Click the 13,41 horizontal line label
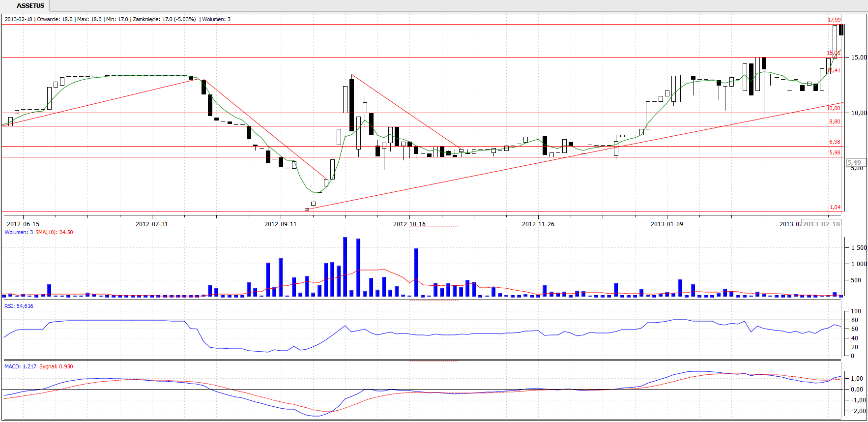 [x=834, y=71]
